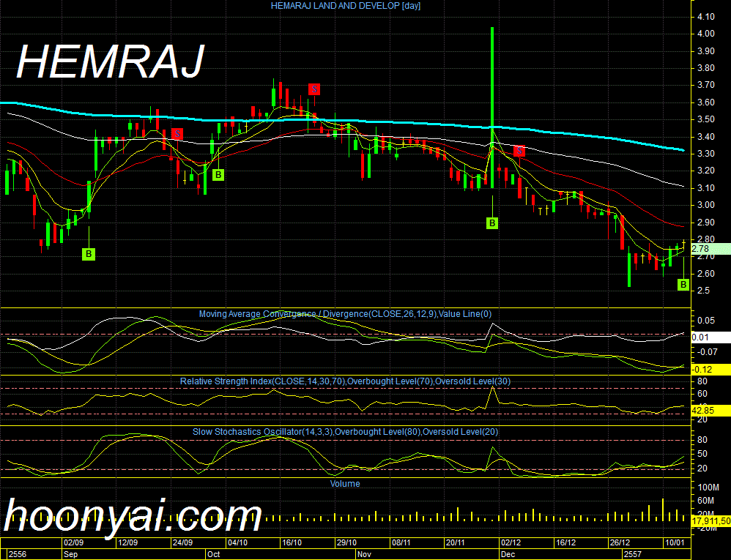Viewport: 731px width, 560px height.
Task: Select the Relative Strength Index indicator title
Action: click(345, 381)
